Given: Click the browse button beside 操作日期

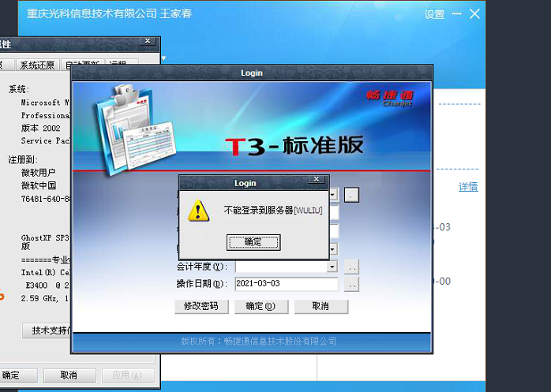Looking at the screenshot, I should point(352,284).
